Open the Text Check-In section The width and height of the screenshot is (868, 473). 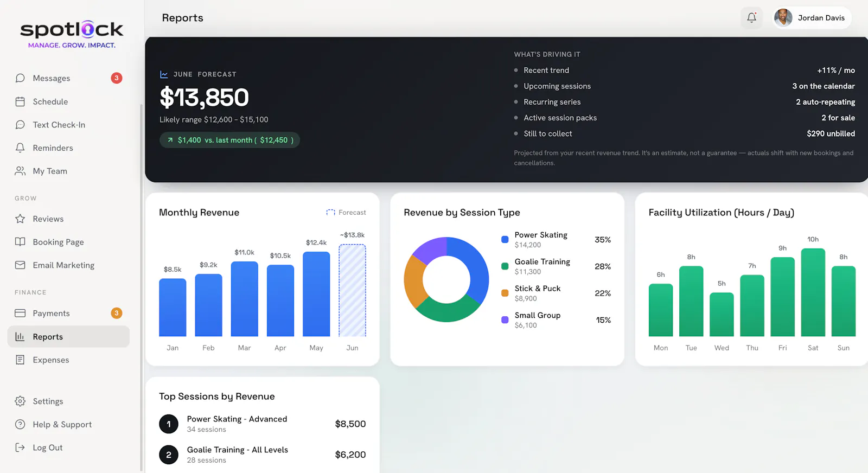(68, 125)
